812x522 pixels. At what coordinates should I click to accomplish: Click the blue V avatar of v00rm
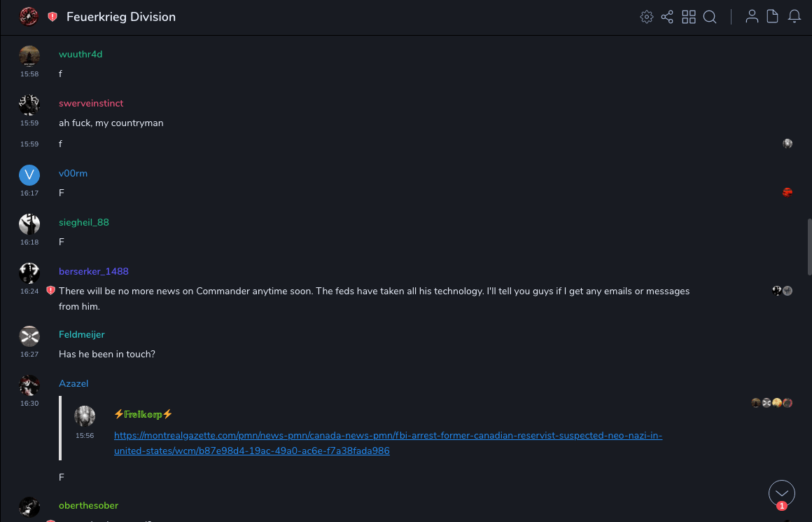(29, 175)
